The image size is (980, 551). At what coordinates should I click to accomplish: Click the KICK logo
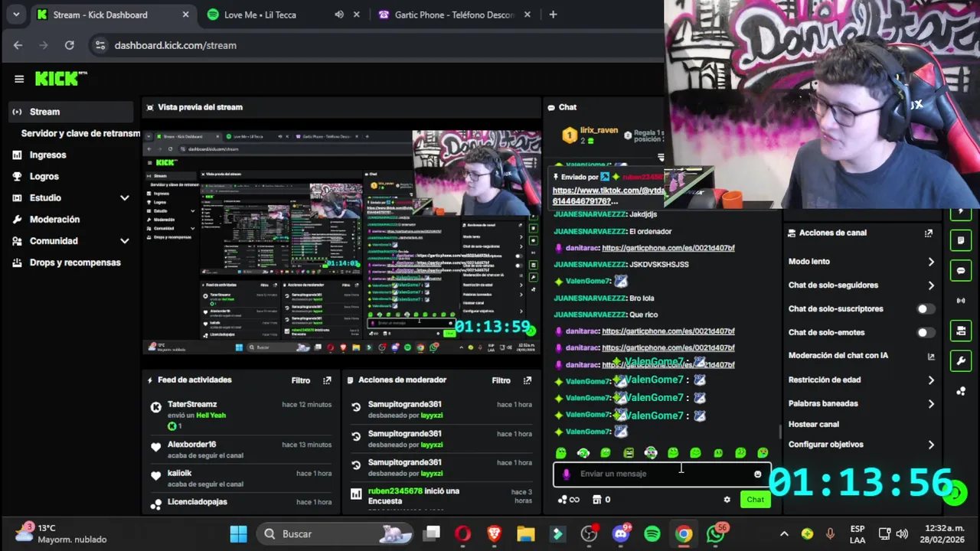(61, 79)
